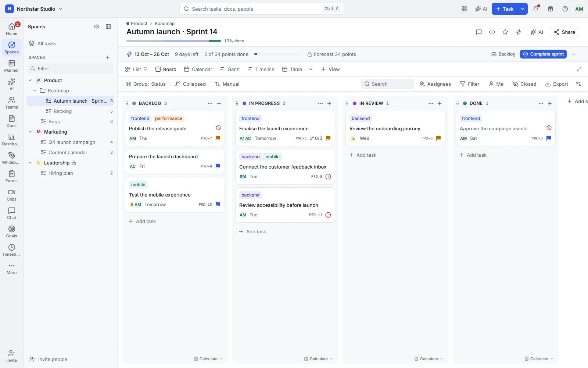Expand the board to fullscreen

pyautogui.click(x=579, y=69)
